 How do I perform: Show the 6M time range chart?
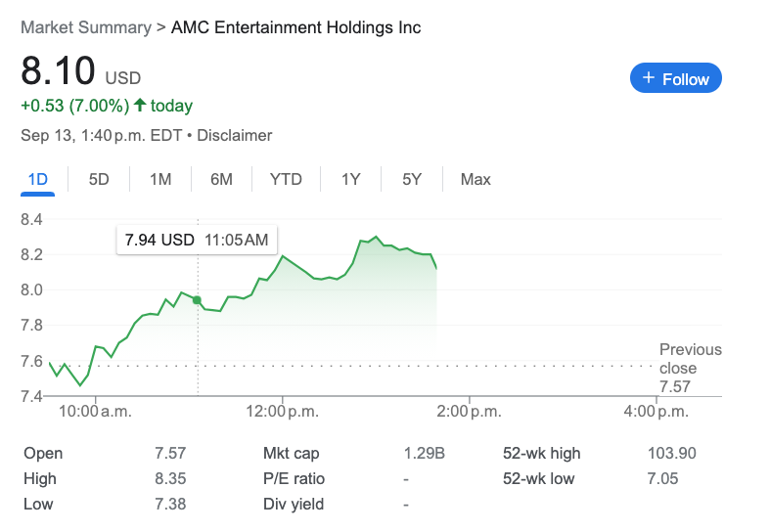point(221,179)
